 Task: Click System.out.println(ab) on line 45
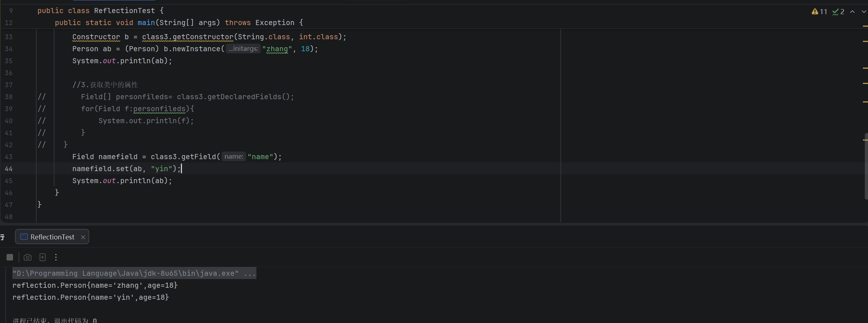[x=122, y=181]
